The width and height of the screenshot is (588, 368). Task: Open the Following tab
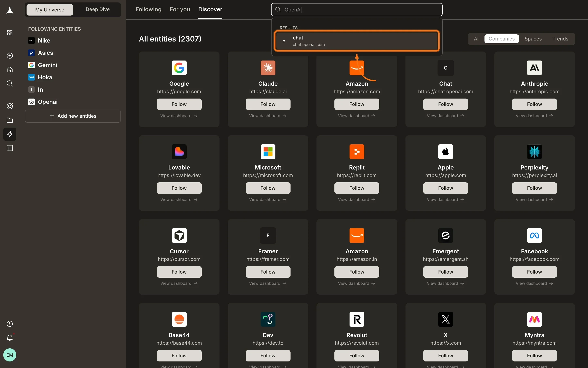tap(148, 9)
